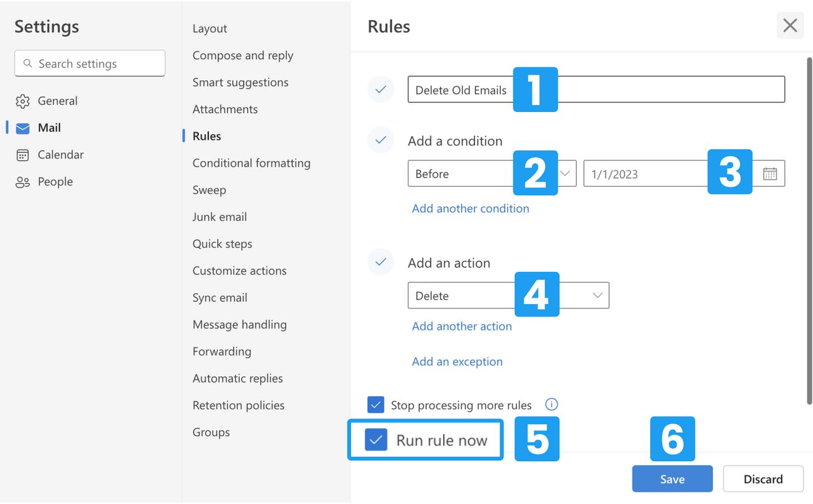
Task: Open the Delete action dropdown
Action: pyautogui.click(x=597, y=296)
